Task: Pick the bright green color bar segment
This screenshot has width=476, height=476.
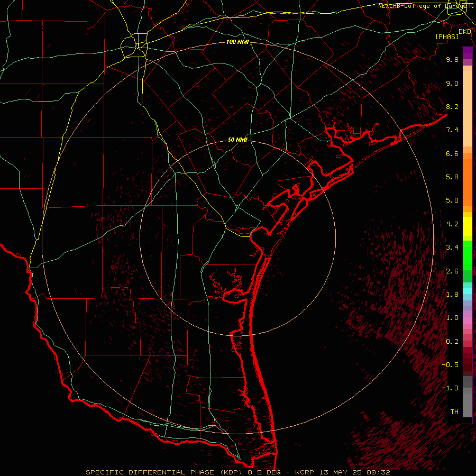Action: pyautogui.click(x=467, y=255)
